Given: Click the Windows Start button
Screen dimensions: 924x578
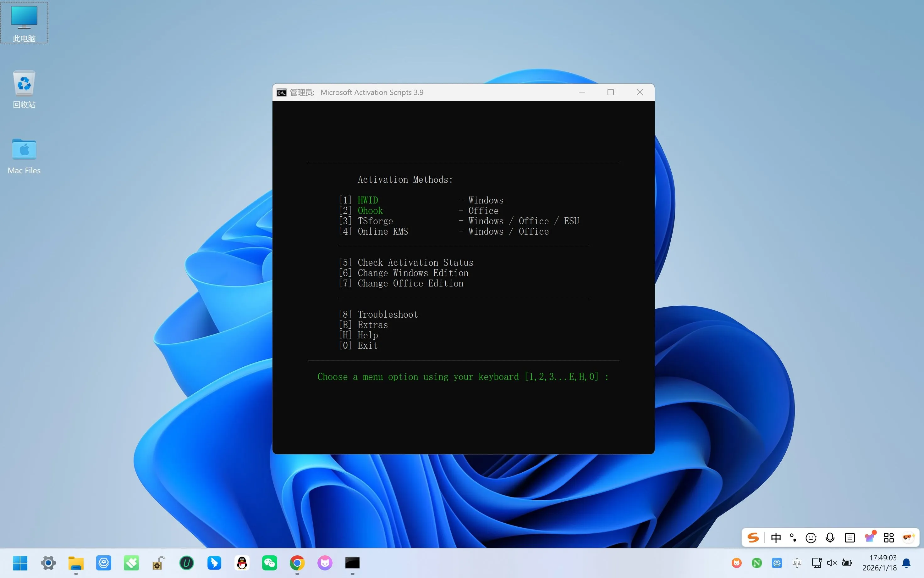Looking at the screenshot, I should pyautogui.click(x=20, y=563).
